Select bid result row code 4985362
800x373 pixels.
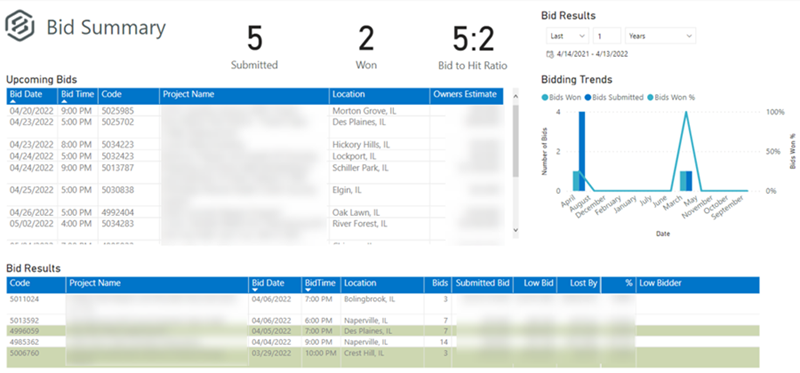tap(383, 342)
